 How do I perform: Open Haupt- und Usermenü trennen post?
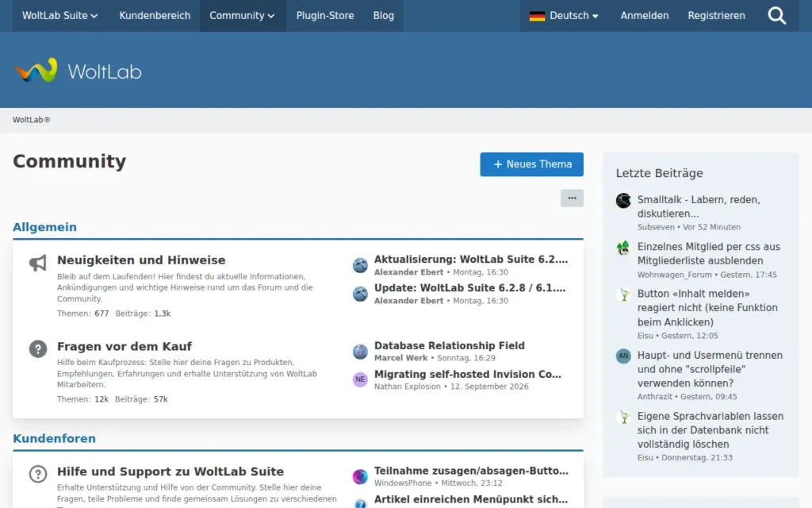710,369
